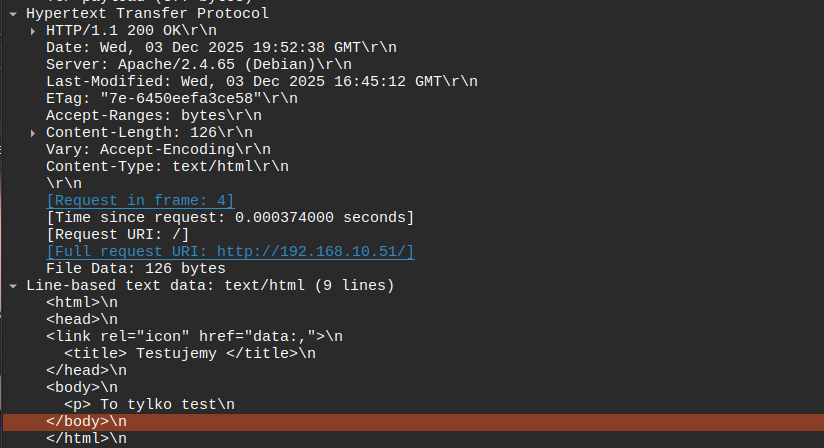Select the "To tylko test" paragraph line
The image size is (824, 448).
[150, 404]
